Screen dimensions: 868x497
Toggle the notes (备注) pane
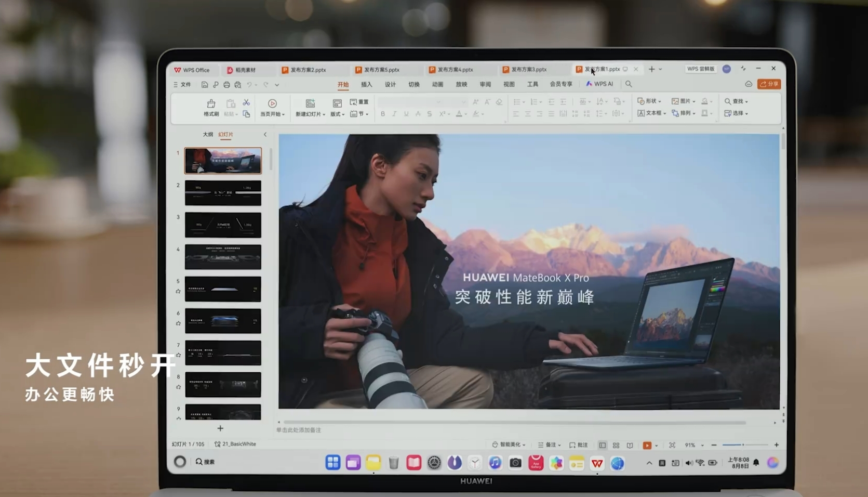point(549,445)
